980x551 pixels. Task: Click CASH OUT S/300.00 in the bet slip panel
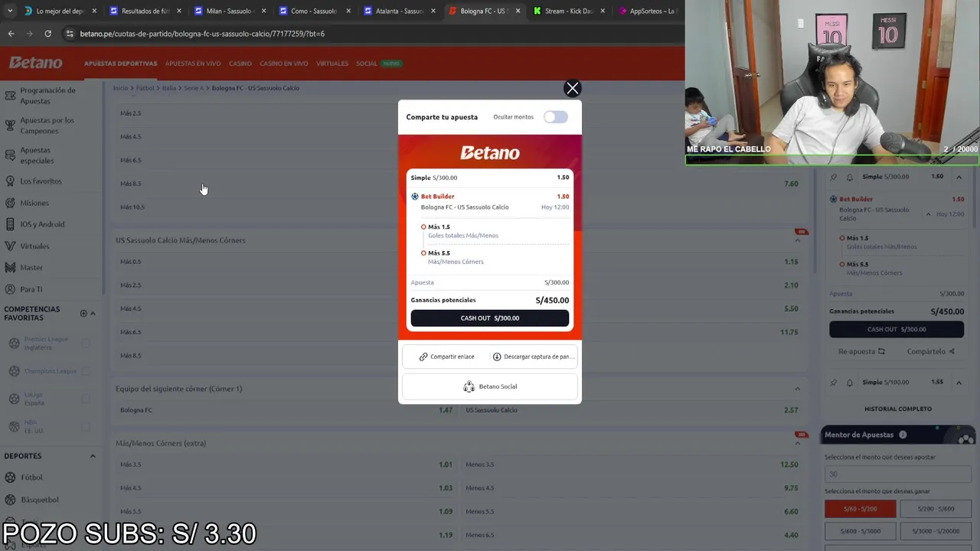[x=897, y=329]
